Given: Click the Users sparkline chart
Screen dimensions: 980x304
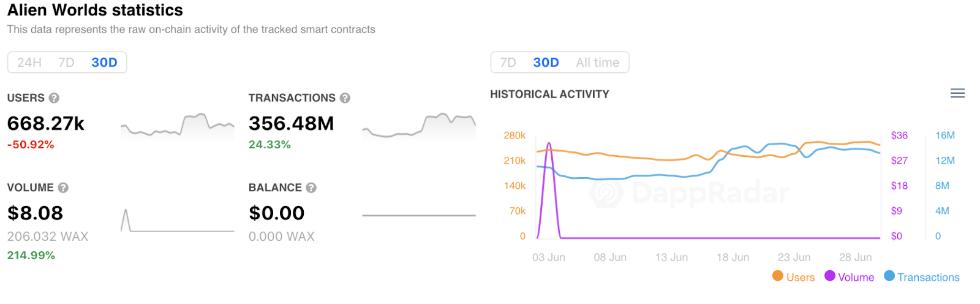Looking at the screenshot, I should pos(177,126).
